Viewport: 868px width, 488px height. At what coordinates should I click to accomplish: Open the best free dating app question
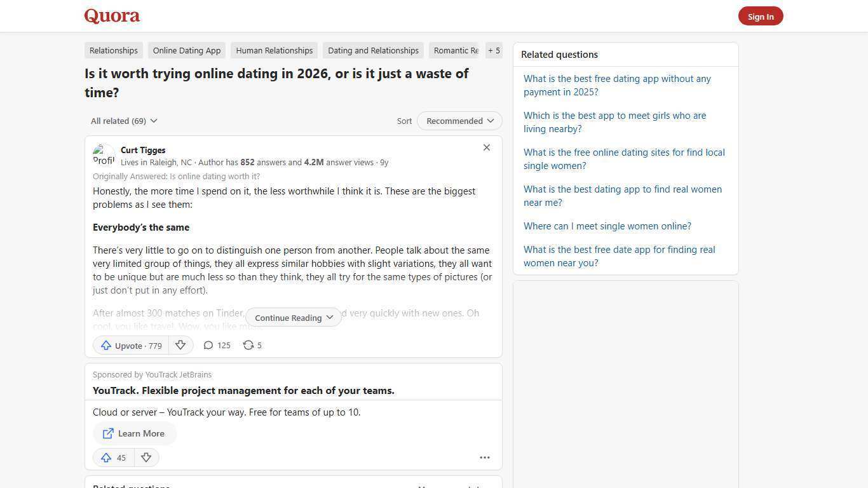(617, 85)
